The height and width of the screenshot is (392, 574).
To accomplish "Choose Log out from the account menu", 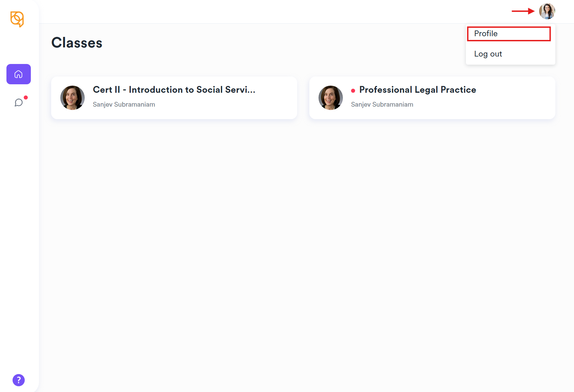I will click(x=488, y=54).
